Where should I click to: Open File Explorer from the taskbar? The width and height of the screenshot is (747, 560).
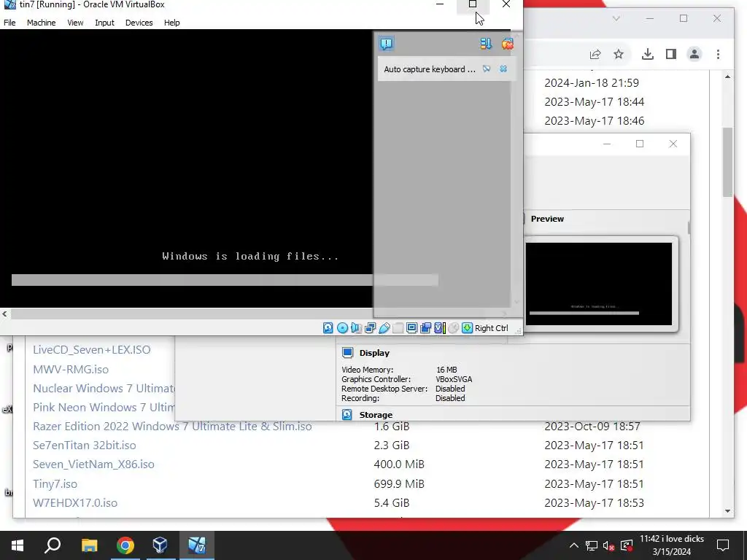(x=89, y=545)
